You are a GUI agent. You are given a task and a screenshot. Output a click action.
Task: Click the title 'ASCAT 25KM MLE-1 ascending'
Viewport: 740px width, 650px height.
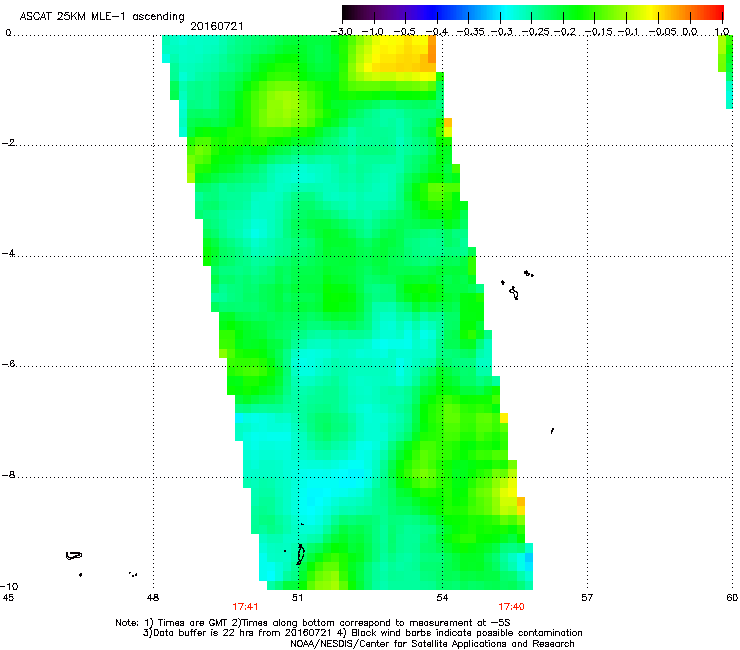pyautogui.click(x=102, y=17)
